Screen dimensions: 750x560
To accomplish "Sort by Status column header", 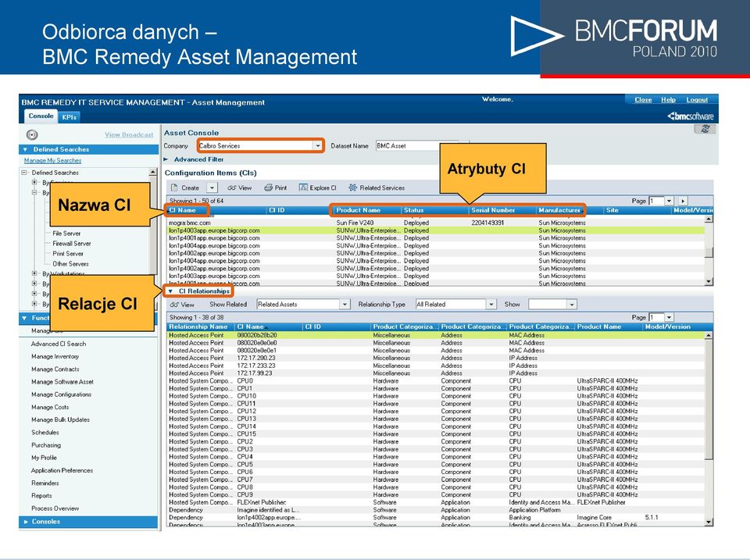I will [435, 210].
